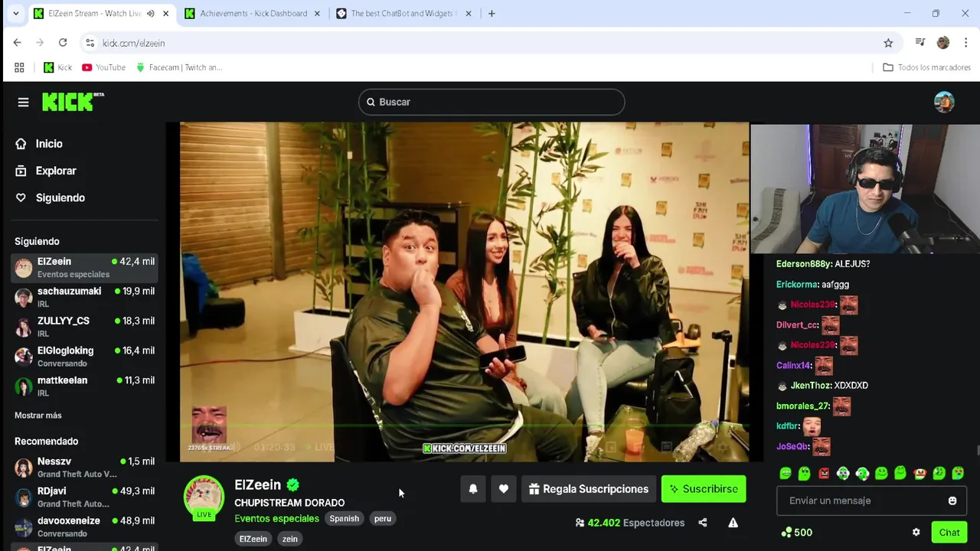Open Chrome media controls icon
The width and height of the screenshot is (980, 551).
pyautogui.click(x=920, y=43)
